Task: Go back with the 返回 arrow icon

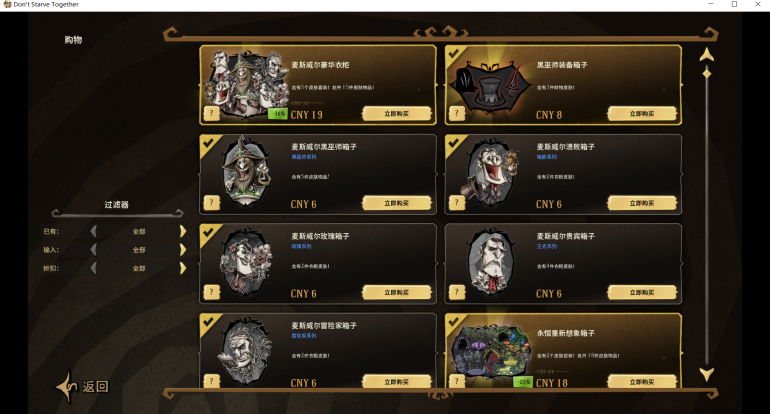Action: [67, 386]
